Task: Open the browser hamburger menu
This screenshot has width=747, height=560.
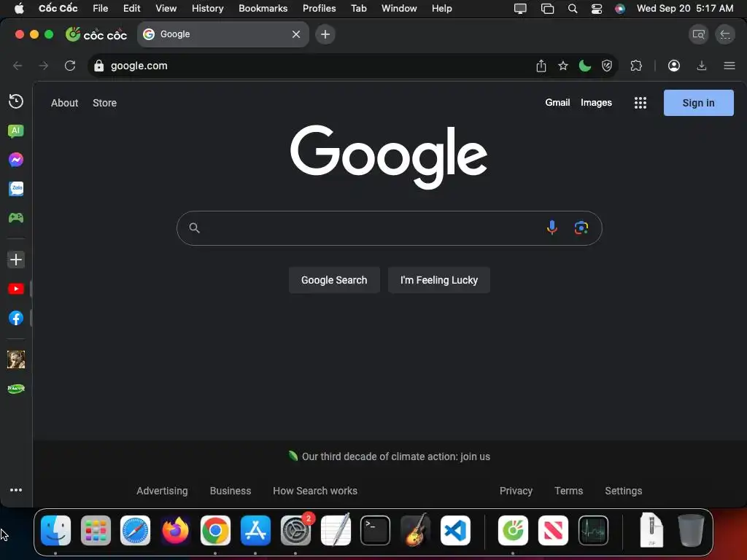Action: coord(729,66)
